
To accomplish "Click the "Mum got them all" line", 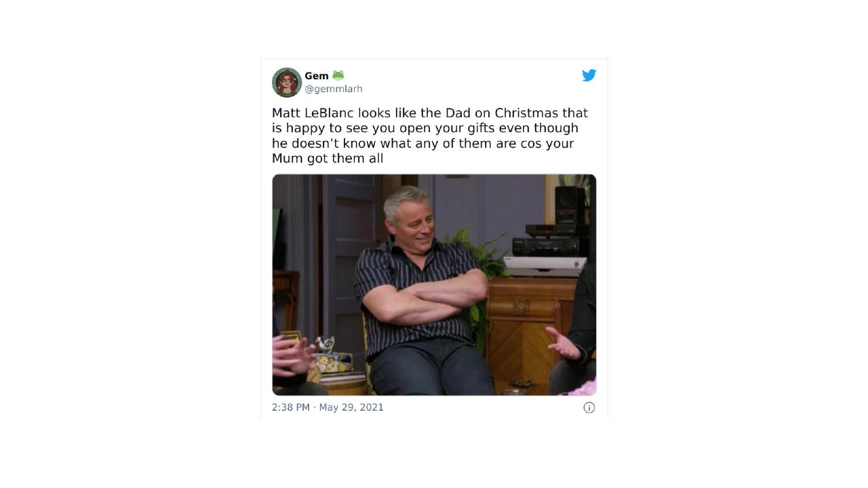I will [328, 159].
